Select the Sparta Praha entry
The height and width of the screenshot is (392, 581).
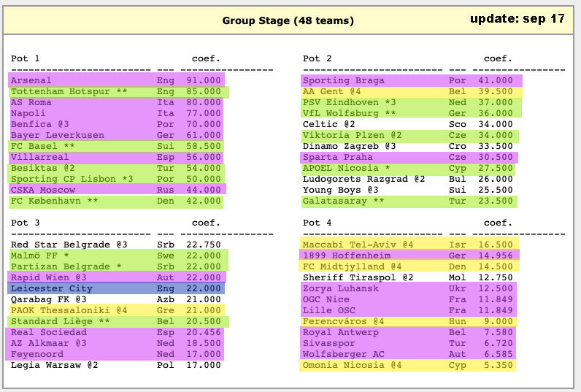point(409,157)
